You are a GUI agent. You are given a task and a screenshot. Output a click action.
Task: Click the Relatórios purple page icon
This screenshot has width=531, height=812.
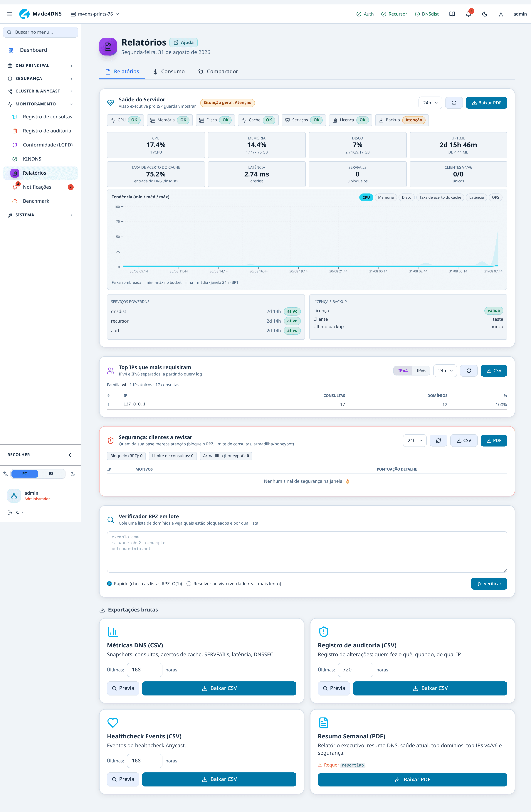[x=108, y=46]
